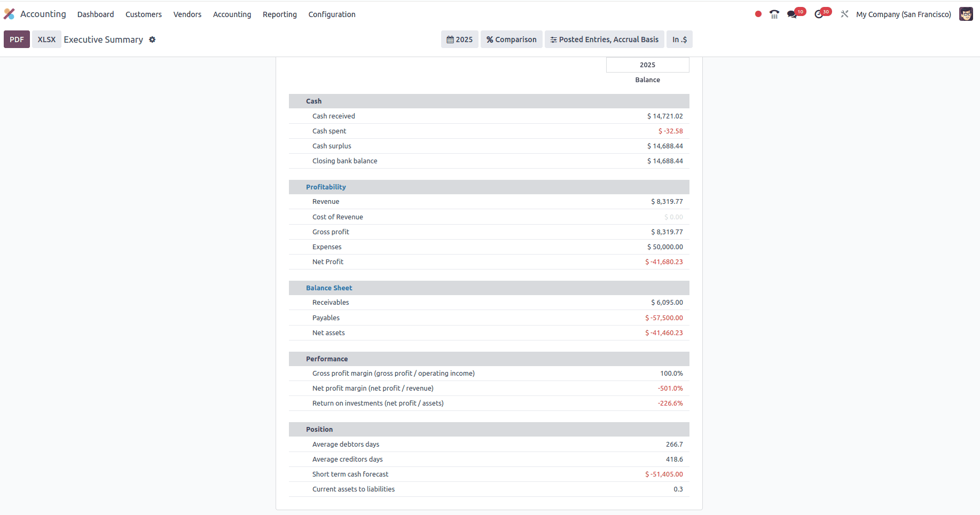Screen dimensions: 980x515
Task: Open the VoIP softphone icon
Action: 774,14
